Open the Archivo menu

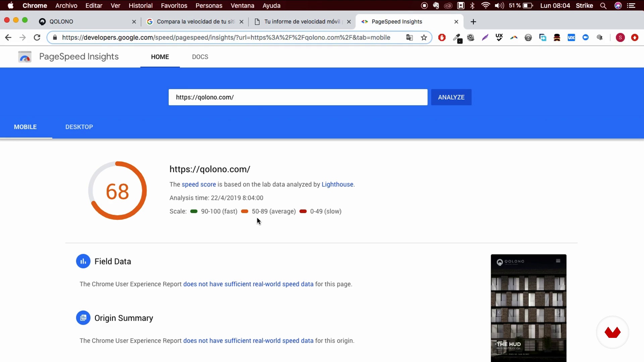pyautogui.click(x=66, y=6)
